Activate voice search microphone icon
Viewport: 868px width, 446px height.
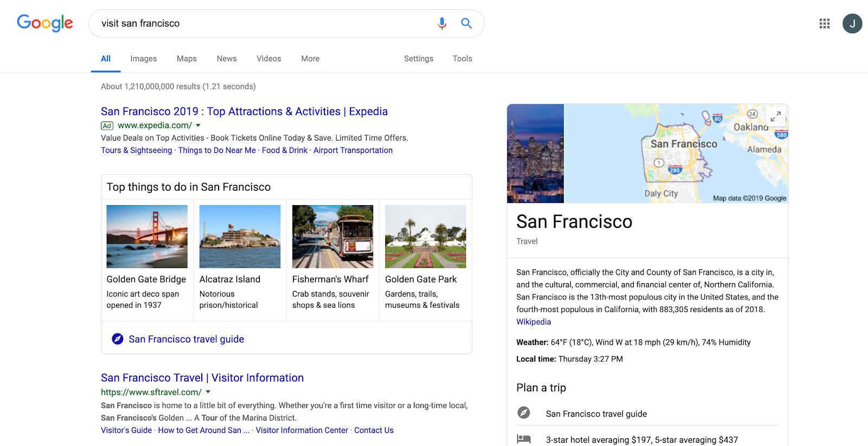[x=442, y=23]
